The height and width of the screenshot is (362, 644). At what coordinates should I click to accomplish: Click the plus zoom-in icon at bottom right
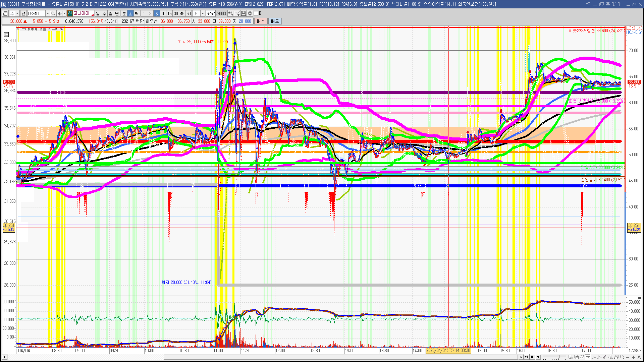point(634,357)
